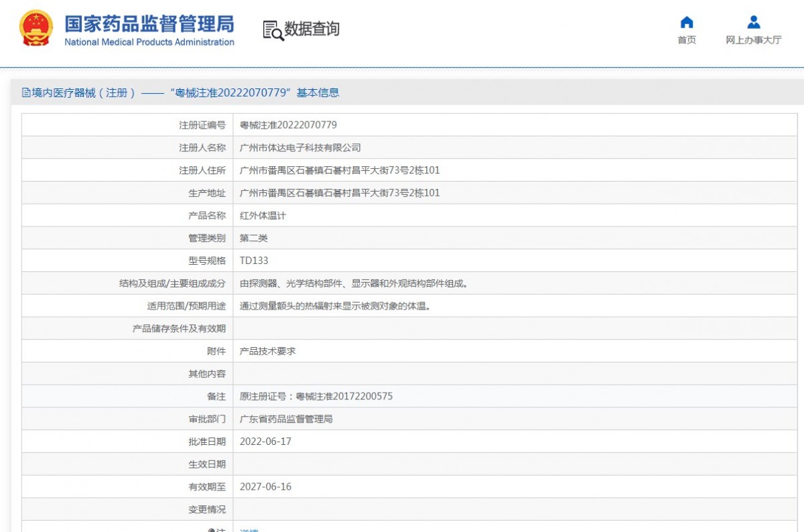Click the 国家药品监督管理局 title text
Image resolution: width=804 pixels, height=532 pixels.
click(149, 23)
